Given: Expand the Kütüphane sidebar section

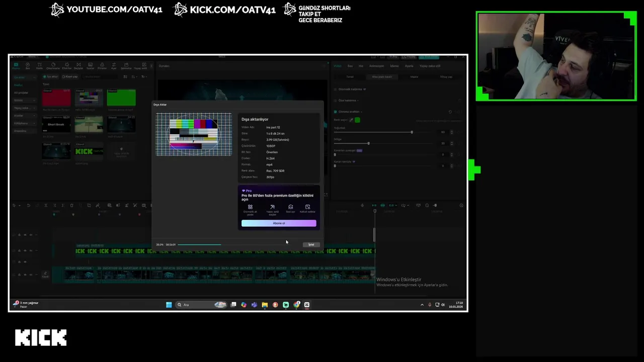Looking at the screenshot, I should tap(25, 123).
